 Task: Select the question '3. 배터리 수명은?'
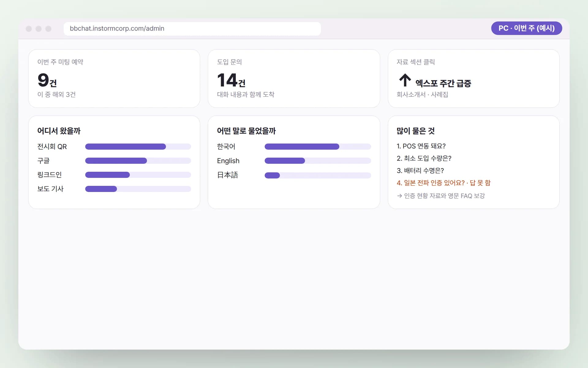click(x=420, y=171)
